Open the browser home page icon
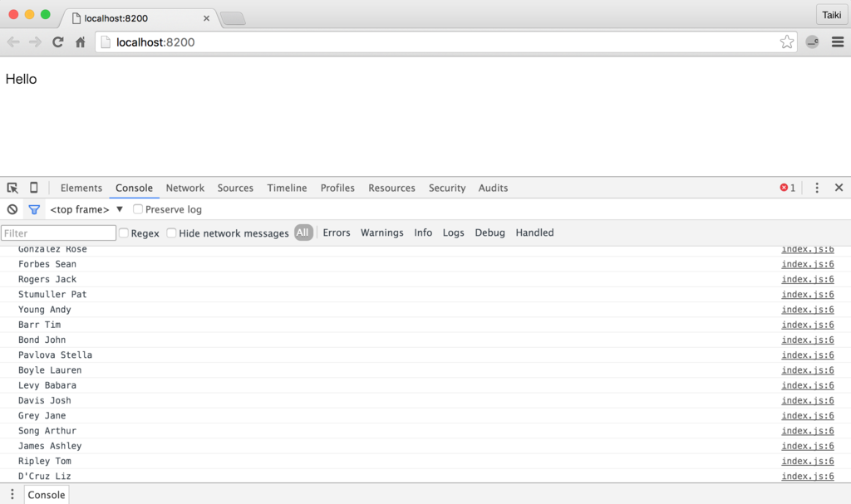Viewport: 851px width, 504px height. pyautogui.click(x=81, y=42)
